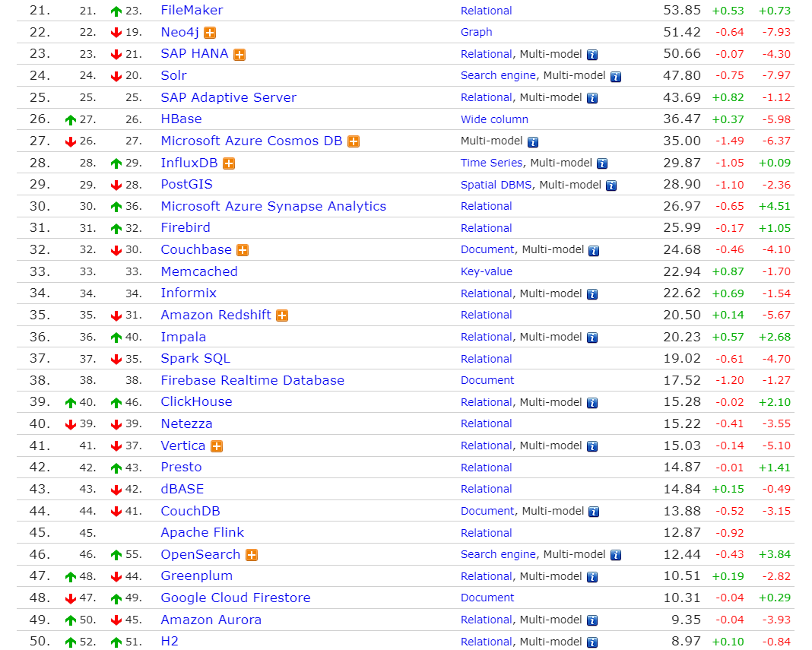Click the orange plus icon beside InfluxDB
The height and width of the screenshot is (650, 812).
click(x=229, y=163)
